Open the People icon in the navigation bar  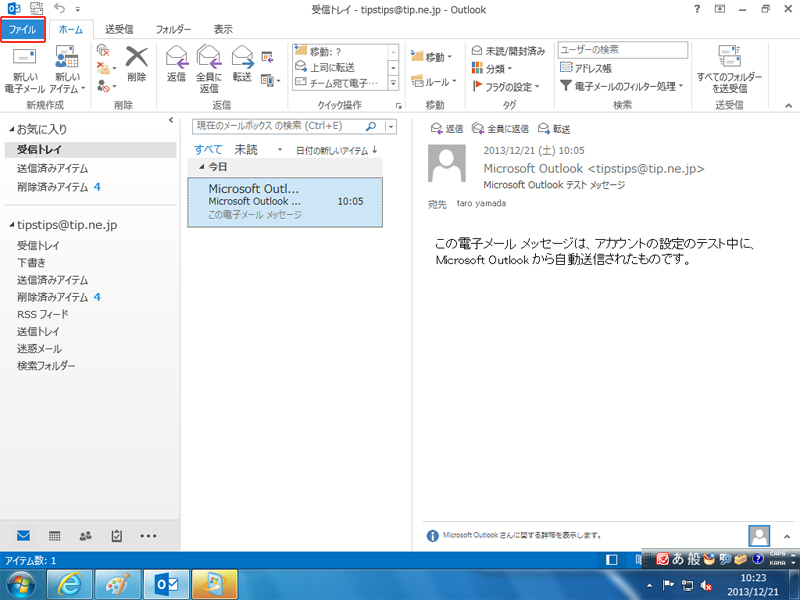(x=86, y=536)
